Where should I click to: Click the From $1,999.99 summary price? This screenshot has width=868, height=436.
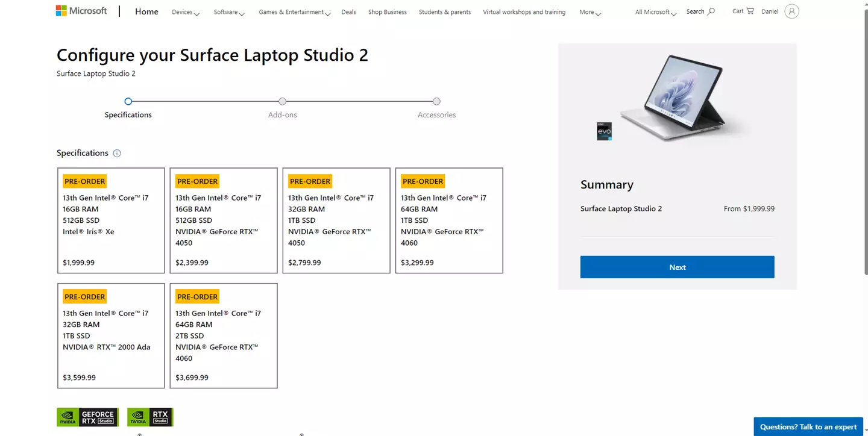pos(749,209)
